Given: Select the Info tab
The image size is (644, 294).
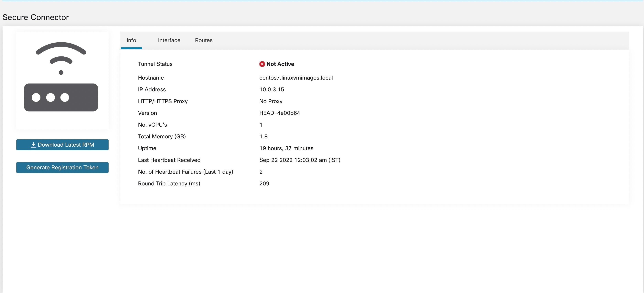Looking at the screenshot, I should tap(131, 40).
